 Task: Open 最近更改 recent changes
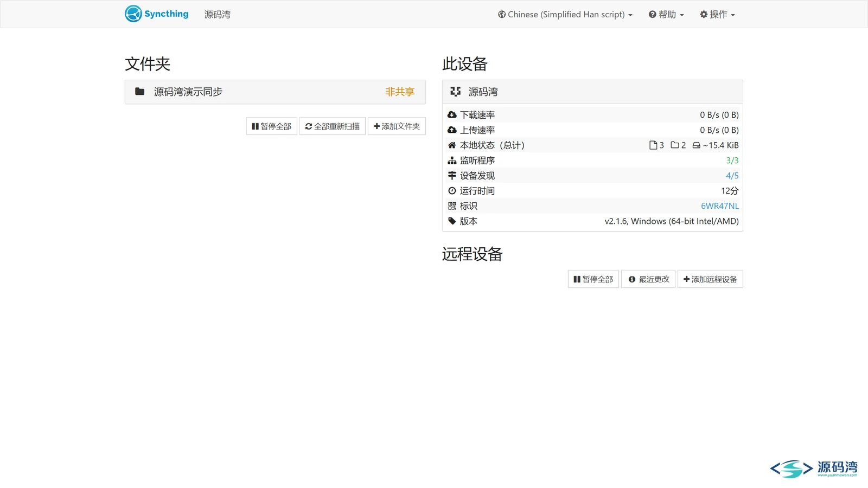(x=648, y=279)
